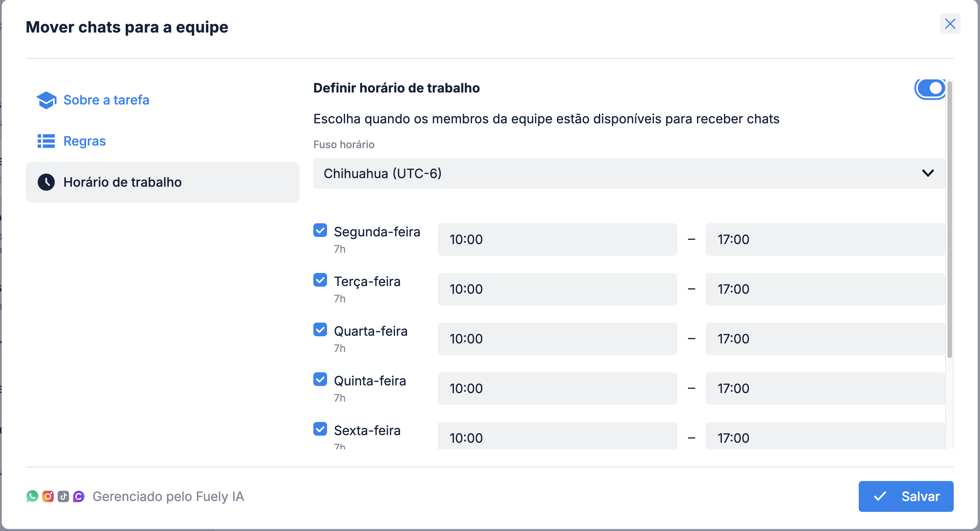This screenshot has width=980, height=531.
Task: Open the Regras section
Action: [x=84, y=141]
